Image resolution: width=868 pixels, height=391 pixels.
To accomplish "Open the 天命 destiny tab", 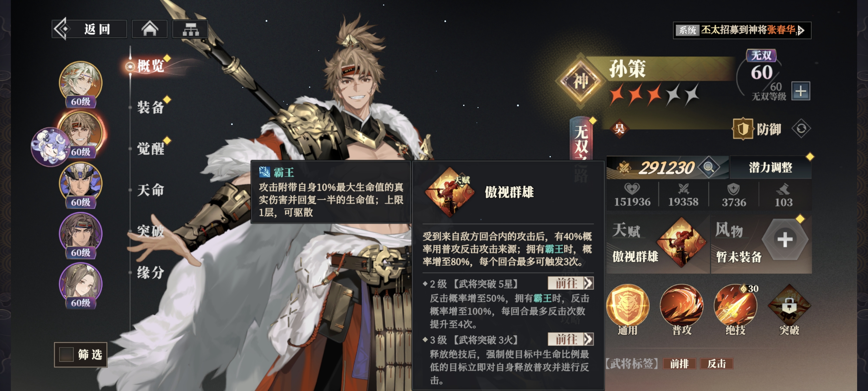I will 151,190.
